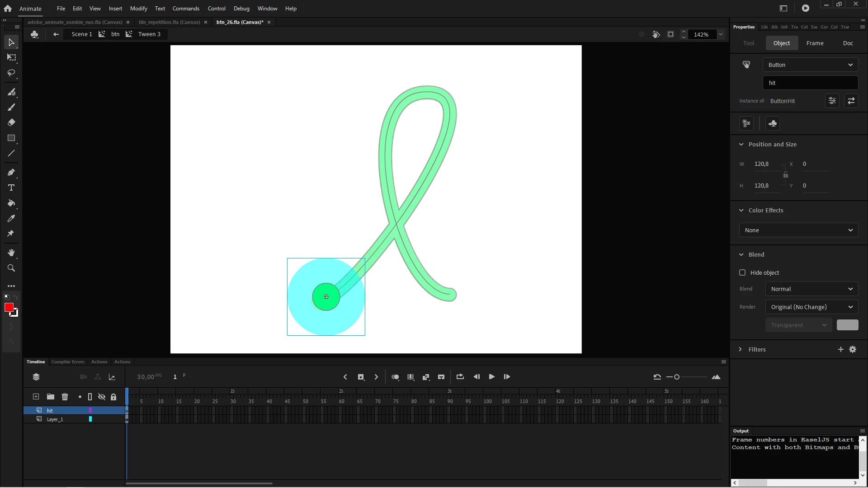This screenshot has height=488, width=868.
Task: Click the Swap Symbol icon
Action: (851, 101)
